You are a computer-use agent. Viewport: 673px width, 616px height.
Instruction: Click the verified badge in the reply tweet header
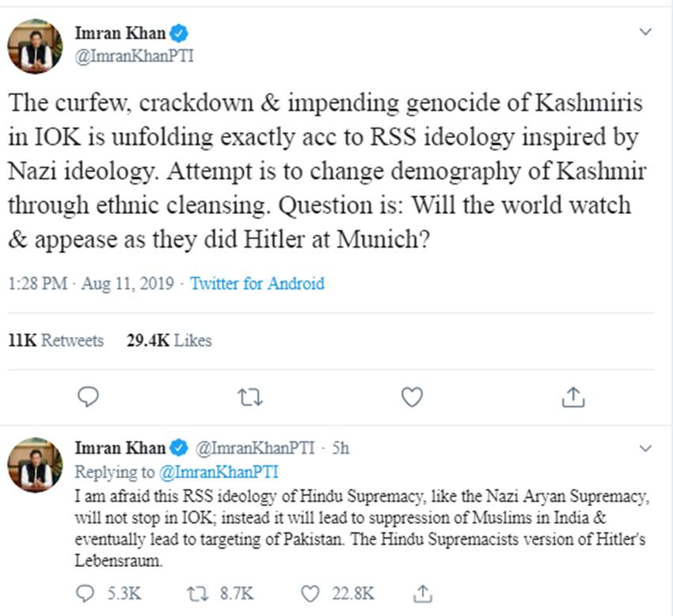pyautogui.click(x=177, y=448)
